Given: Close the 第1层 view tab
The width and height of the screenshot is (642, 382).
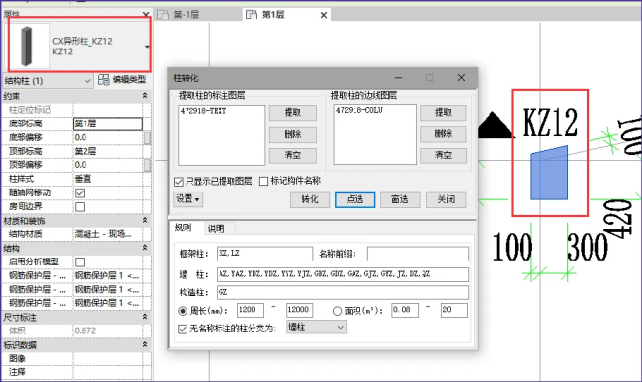Looking at the screenshot, I should click(x=324, y=15).
